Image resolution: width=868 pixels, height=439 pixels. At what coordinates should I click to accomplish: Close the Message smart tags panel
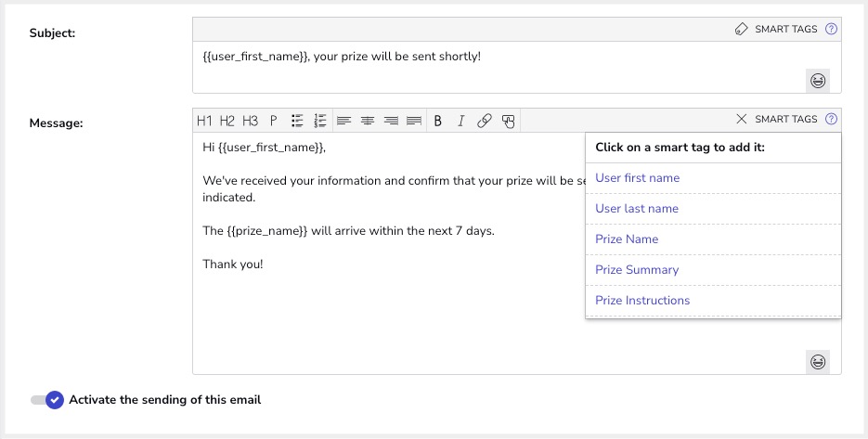click(741, 119)
